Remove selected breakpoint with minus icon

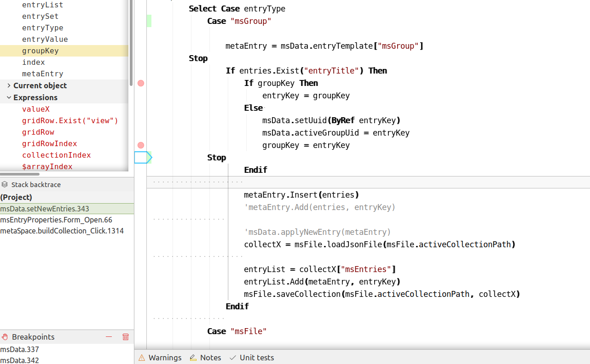tap(109, 337)
